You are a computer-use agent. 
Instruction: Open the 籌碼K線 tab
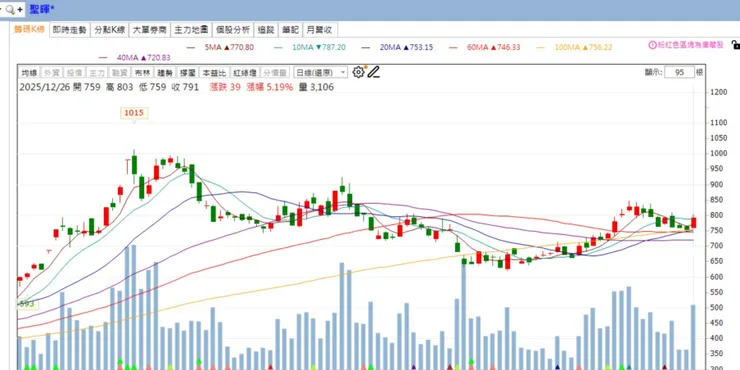[29, 30]
